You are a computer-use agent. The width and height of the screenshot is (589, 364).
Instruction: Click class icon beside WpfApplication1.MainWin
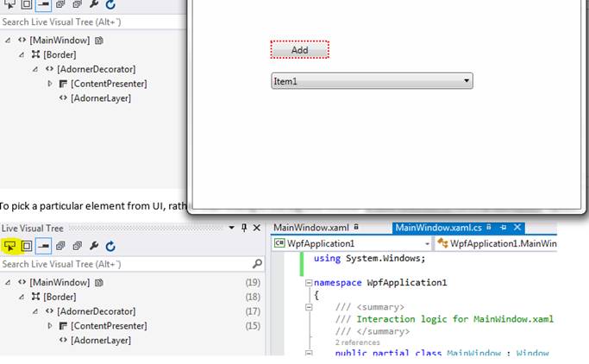(x=442, y=243)
